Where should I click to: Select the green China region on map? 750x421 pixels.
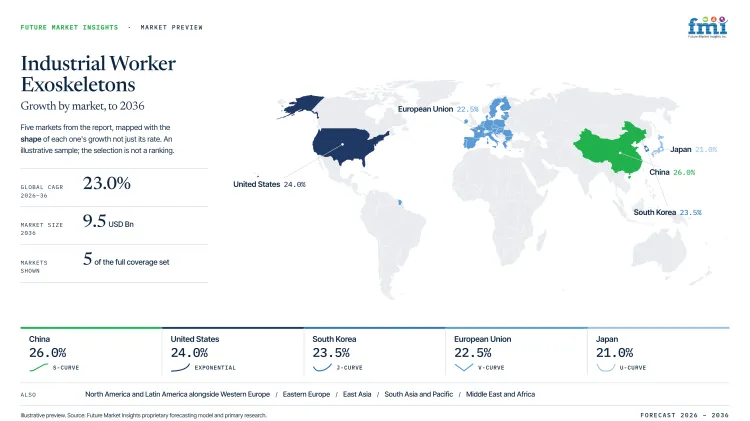pos(612,148)
